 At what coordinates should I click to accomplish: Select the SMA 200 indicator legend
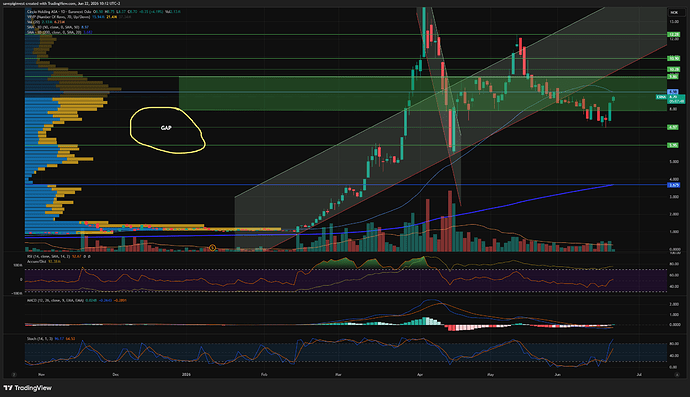click(59, 32)
